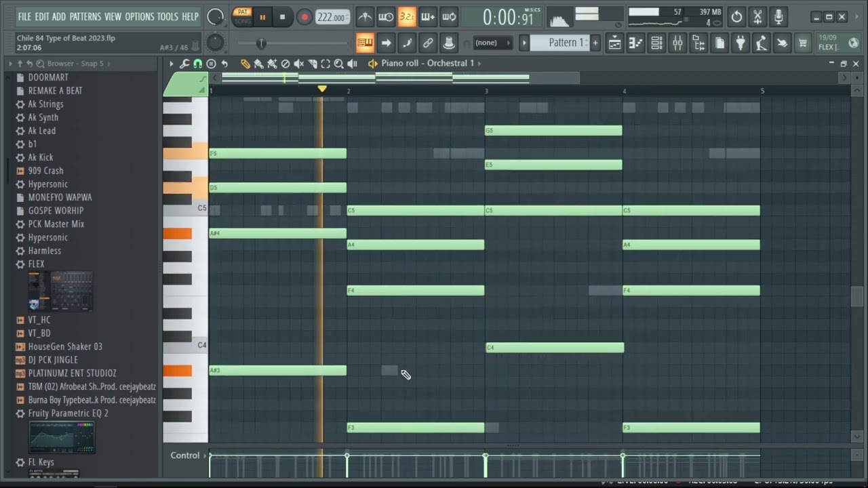Viewport: 868px width, 488px height.
Task: Expand the Control lane arrow
Action: (205, 455)
